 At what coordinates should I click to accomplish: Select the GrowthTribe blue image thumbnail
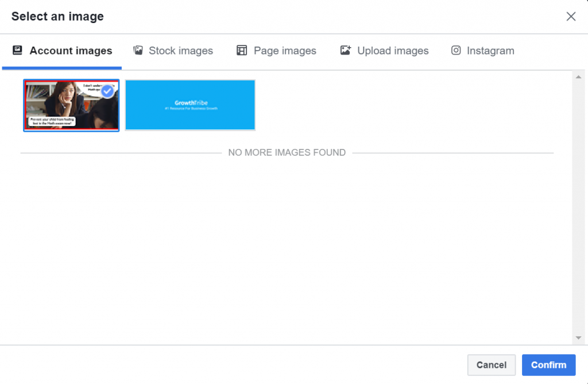[x=190, y=105]
